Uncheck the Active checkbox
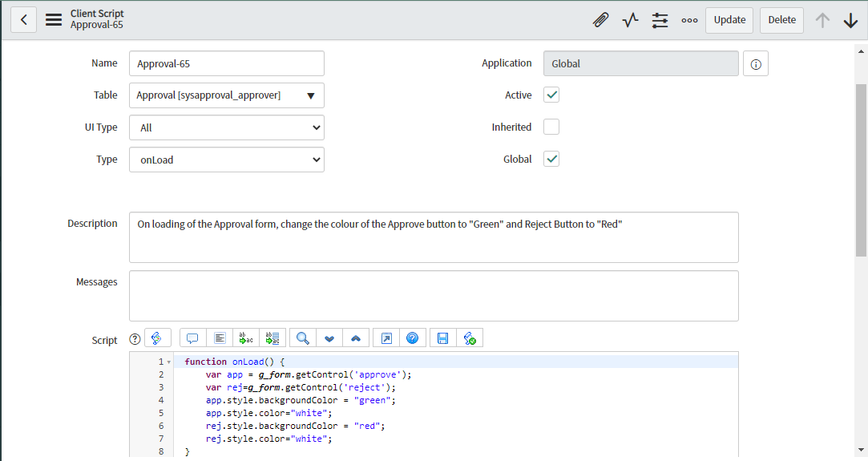 click(551, 95)
